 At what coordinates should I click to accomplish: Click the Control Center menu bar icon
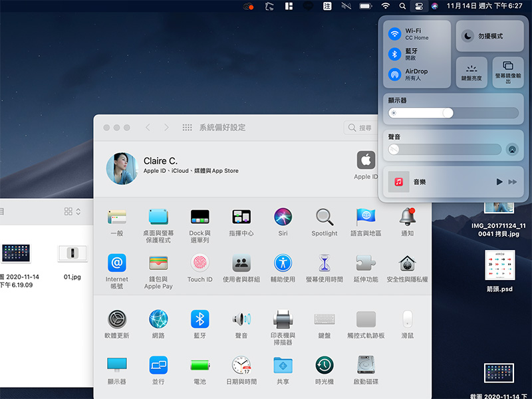418,6
